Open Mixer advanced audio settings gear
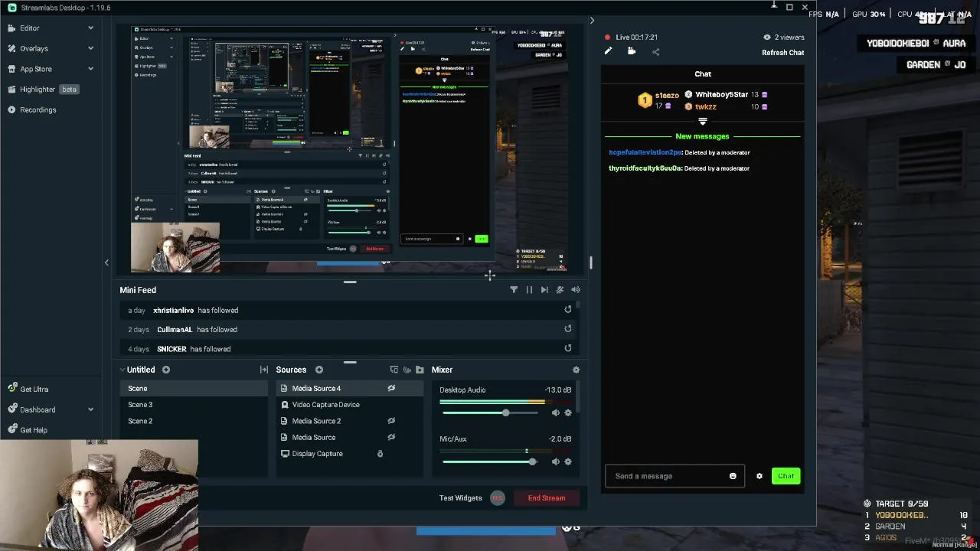This screenshot has width=980, height=551. coord(576,370)
